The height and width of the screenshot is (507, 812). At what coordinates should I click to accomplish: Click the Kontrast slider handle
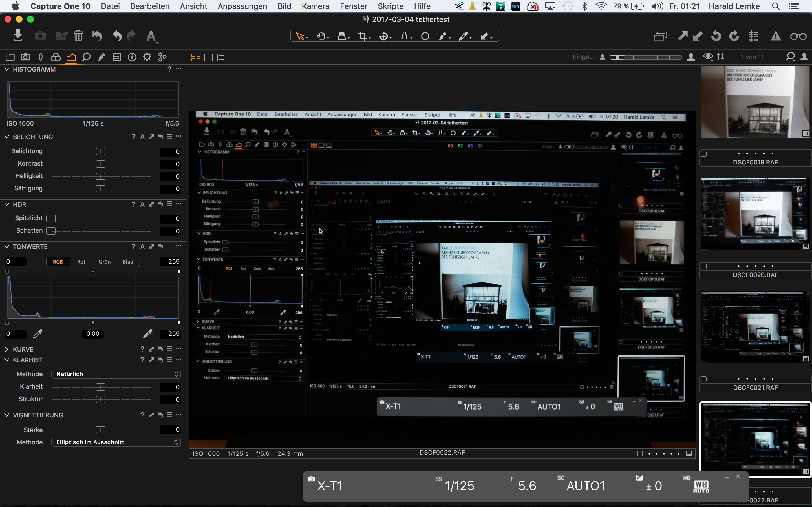100,164
